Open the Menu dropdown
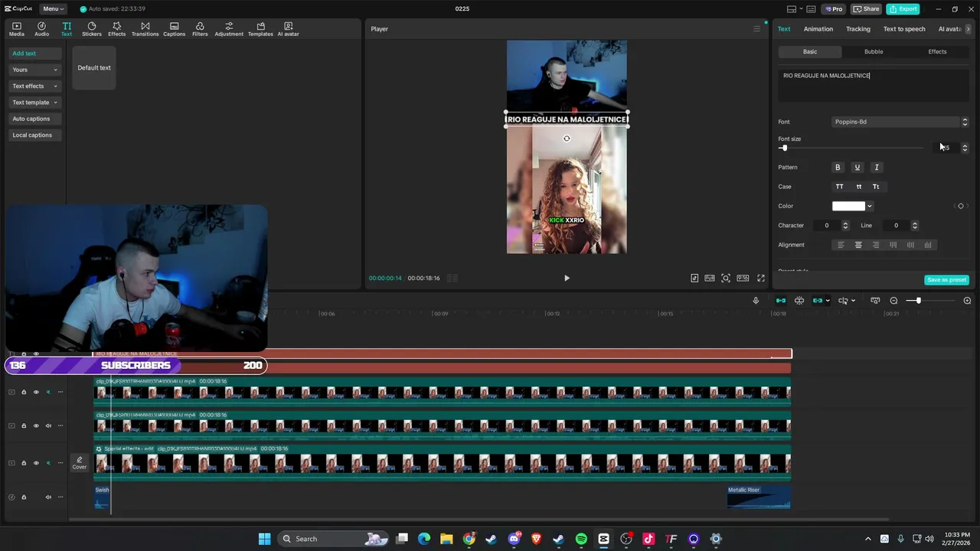This screenshot has width=980, height=551. pos(53,9)
